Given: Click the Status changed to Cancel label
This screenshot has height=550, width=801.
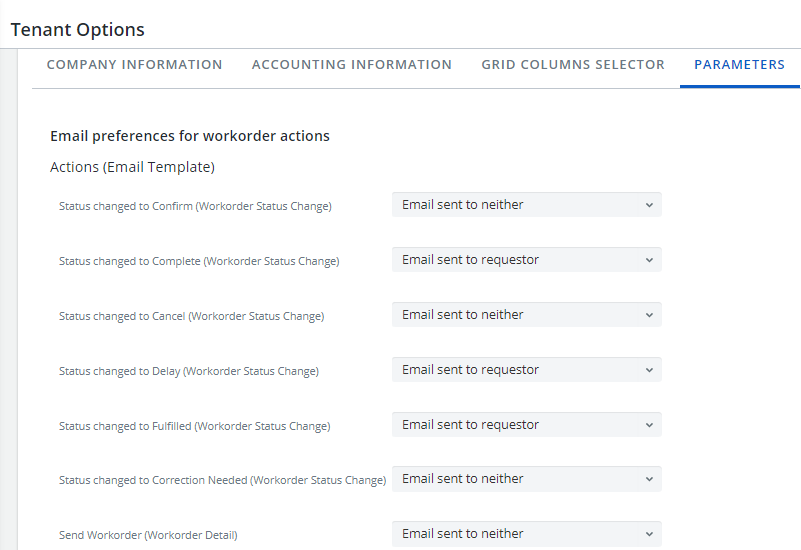Looking at the screenshot, I should (191, 317).
